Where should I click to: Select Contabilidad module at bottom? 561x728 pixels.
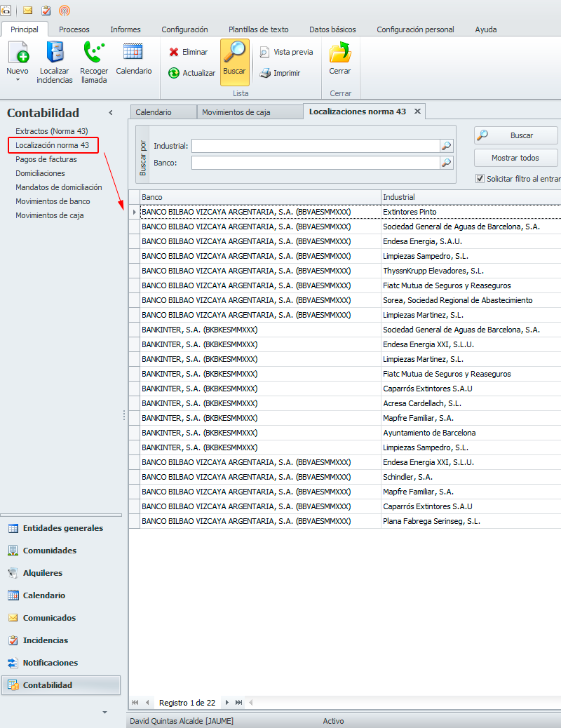[x=61, y=685]
